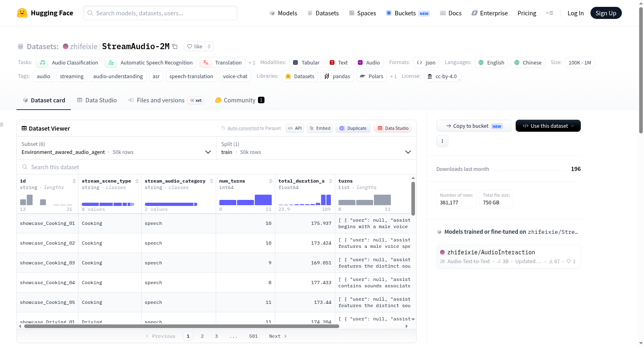Click the page's vertical scrollbar
This screenshot has height=347, width=644.
(x=641, y=70)
